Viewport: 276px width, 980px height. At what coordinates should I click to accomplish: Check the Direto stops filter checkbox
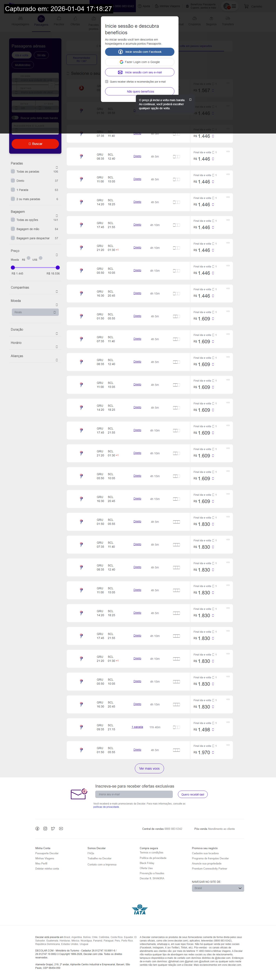13,181
